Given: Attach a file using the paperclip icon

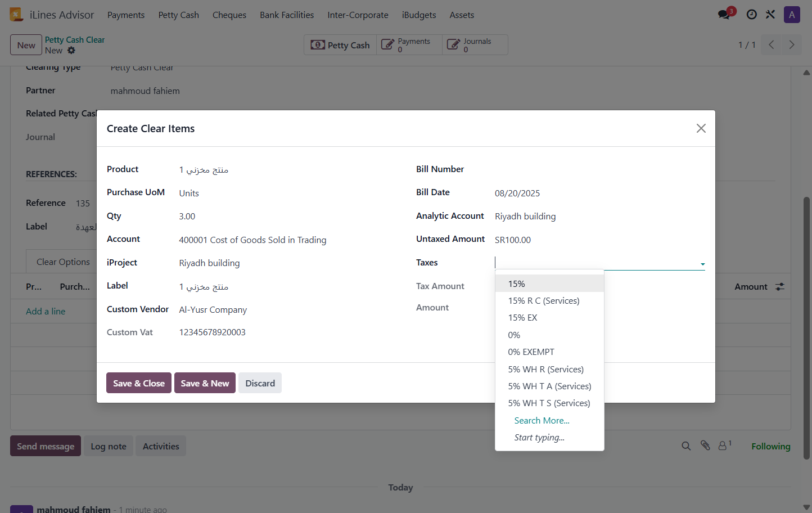Looking at the screenshot, I should (705, 445).
